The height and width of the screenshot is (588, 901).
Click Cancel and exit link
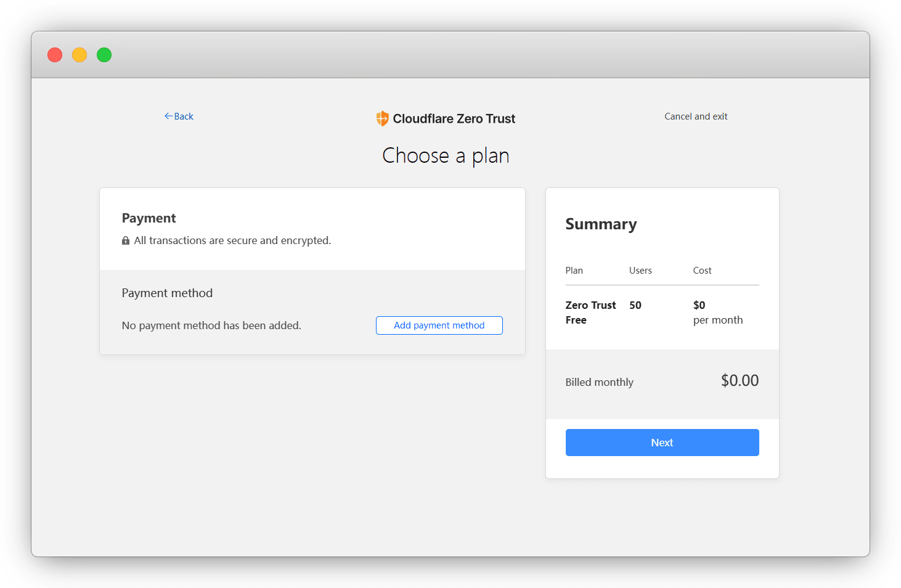[x=696, y=116]
